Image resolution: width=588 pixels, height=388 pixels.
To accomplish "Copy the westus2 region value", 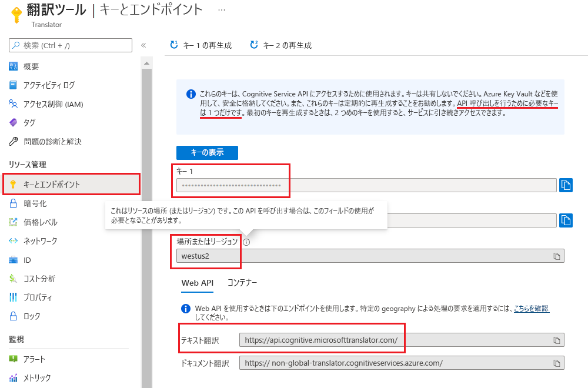I will tap(557, 256).
